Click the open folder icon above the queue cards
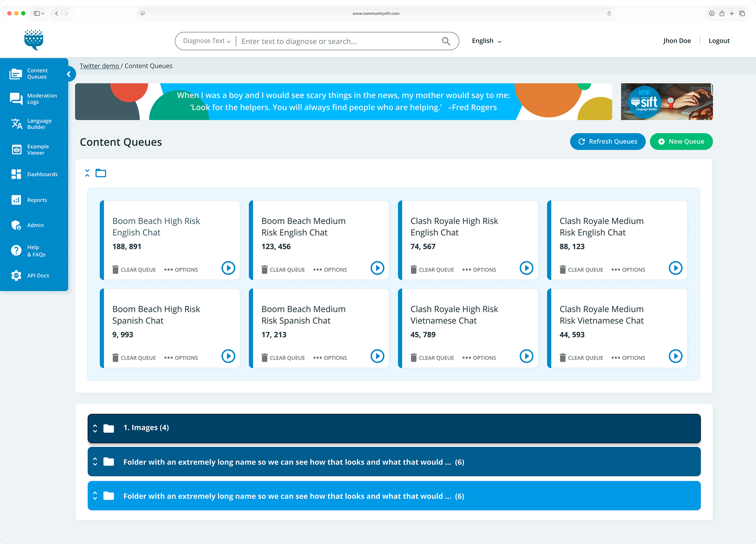 pyautogui.click(x=101, y=173)
